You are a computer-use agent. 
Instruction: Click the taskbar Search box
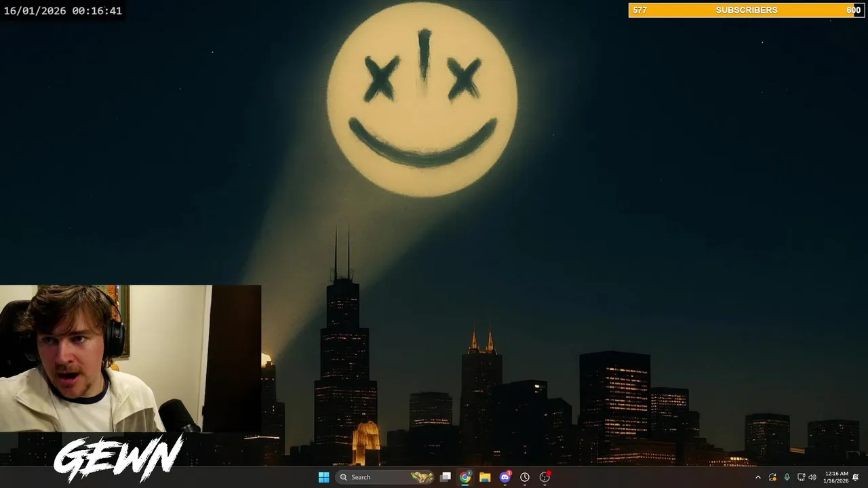(x=385, y=477)
